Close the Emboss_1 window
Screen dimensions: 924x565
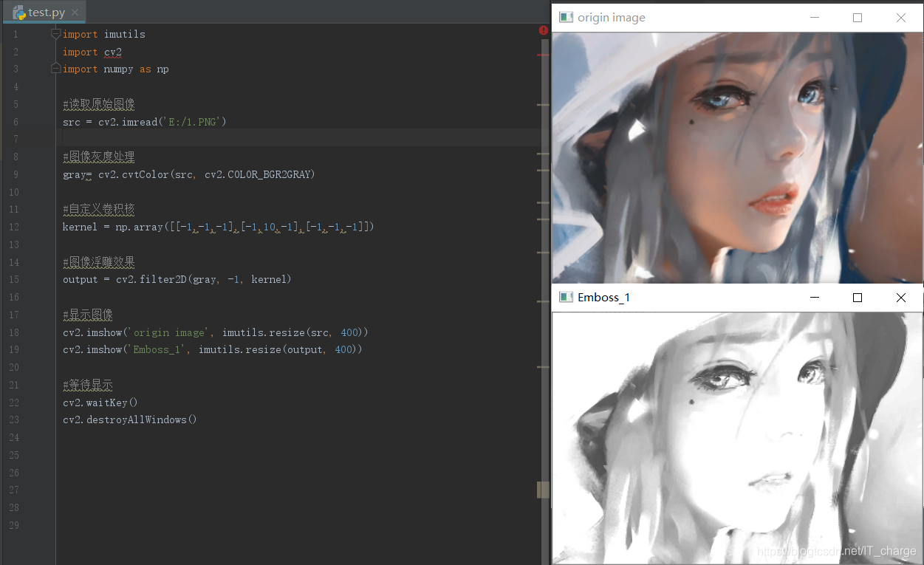click(x=901, y=298)
